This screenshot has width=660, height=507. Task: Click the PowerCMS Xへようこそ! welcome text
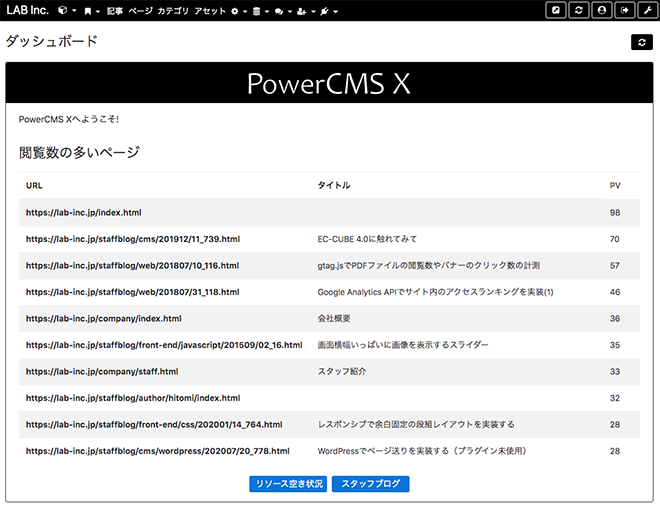click(x=69, y=119)
